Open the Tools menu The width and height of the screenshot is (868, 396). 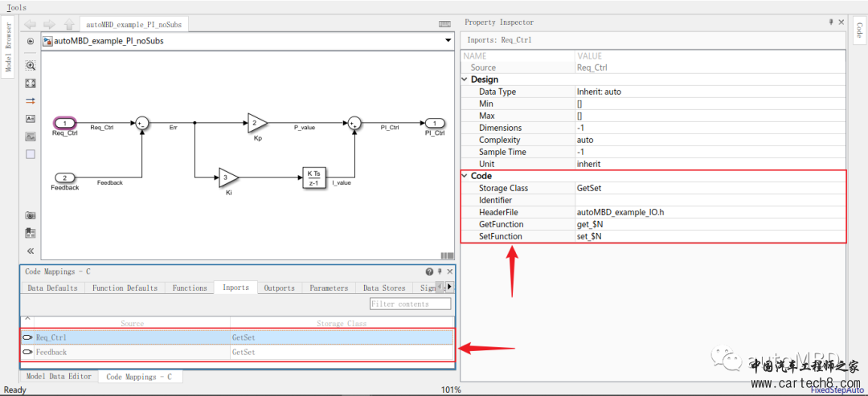click(x=17, y=8)
